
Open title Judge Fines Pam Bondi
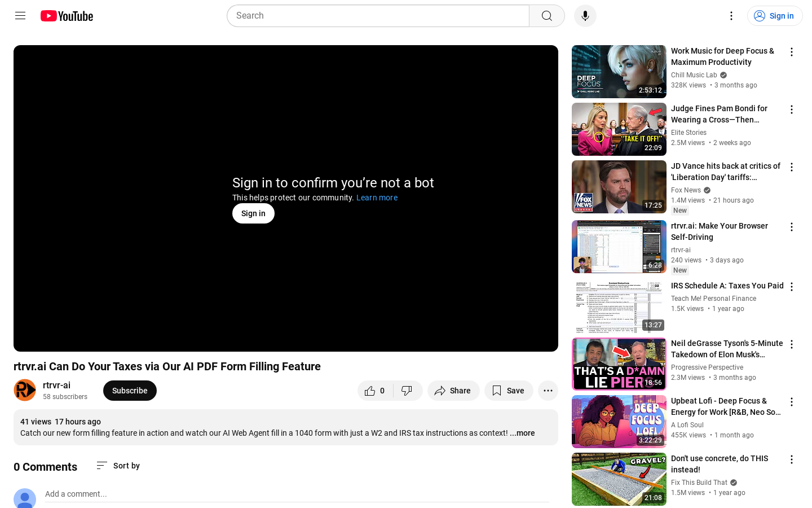coord(719,114)
